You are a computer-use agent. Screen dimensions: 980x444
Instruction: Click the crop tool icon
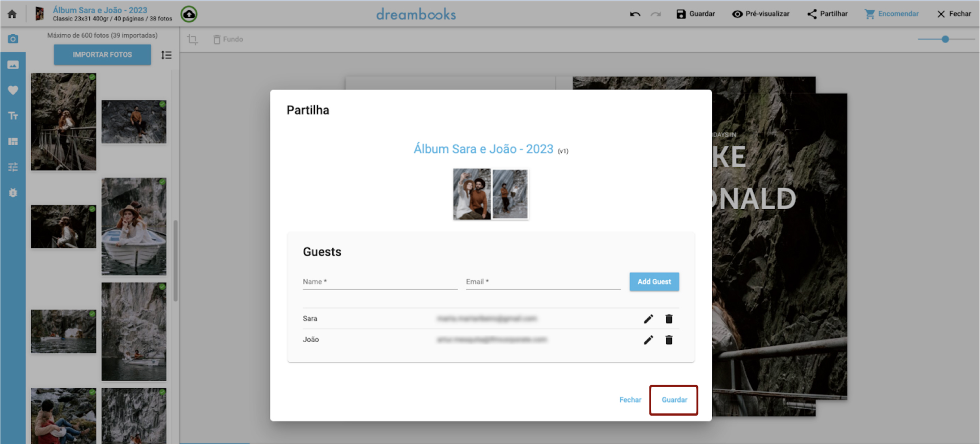pos(192,39)
